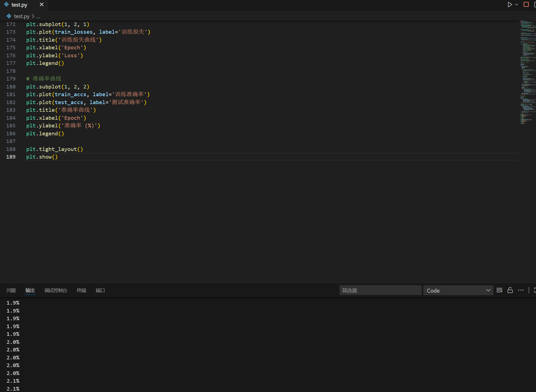Open the 端口 panel tab
This screenshot has height=392, width=536.
100,290
